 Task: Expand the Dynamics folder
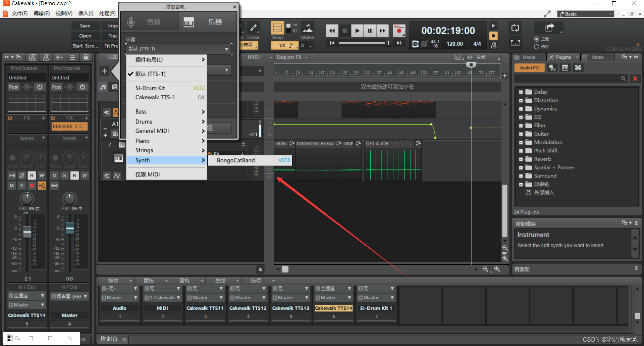click(x=521, y=109)
